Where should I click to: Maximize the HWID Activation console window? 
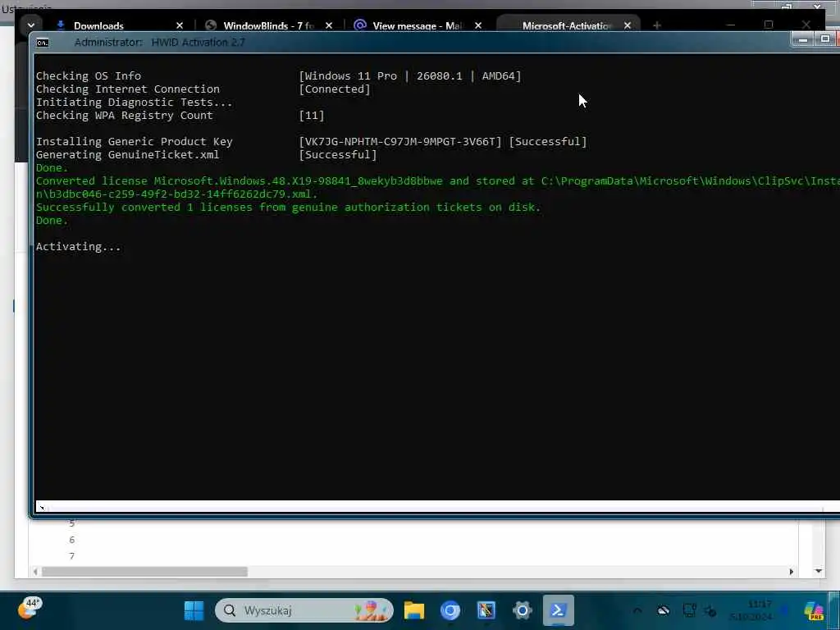(824, 39)
